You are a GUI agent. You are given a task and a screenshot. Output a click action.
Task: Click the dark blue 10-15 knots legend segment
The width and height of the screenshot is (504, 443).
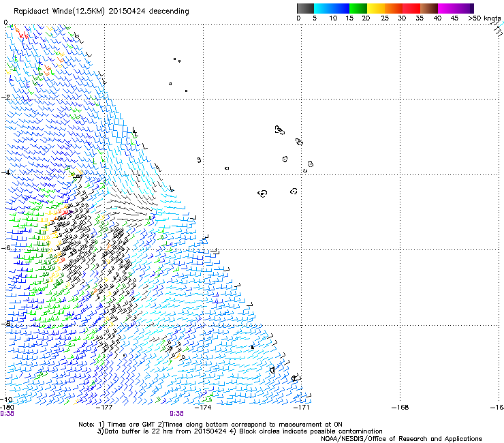pos(341,8)
